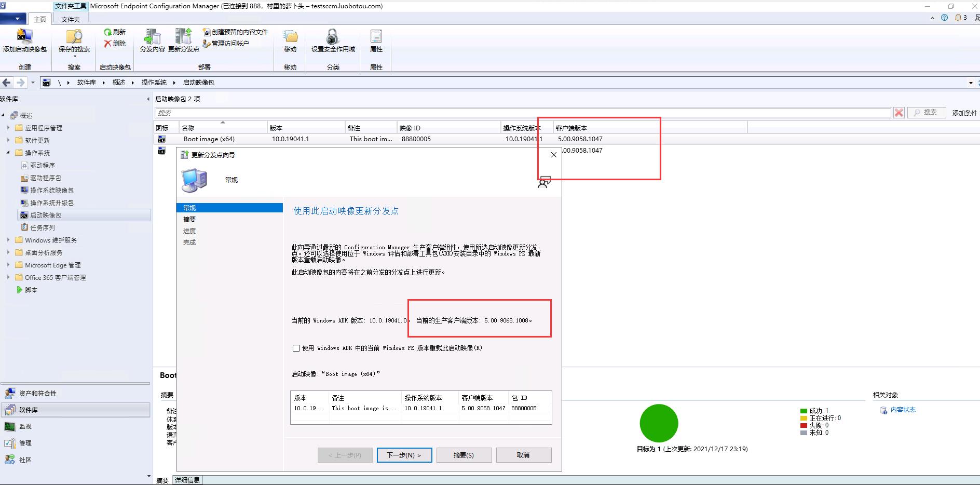The image size is (980, 485).
Task: Open Assets and Compliance (资产和符合性) workspace
Action: [x=76, y=393]
